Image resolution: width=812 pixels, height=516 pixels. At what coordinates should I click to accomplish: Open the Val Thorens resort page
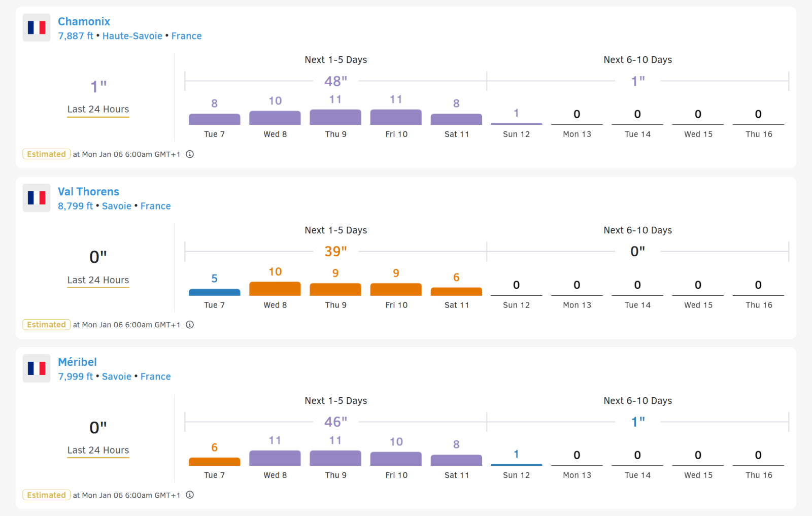pos(88,192)
